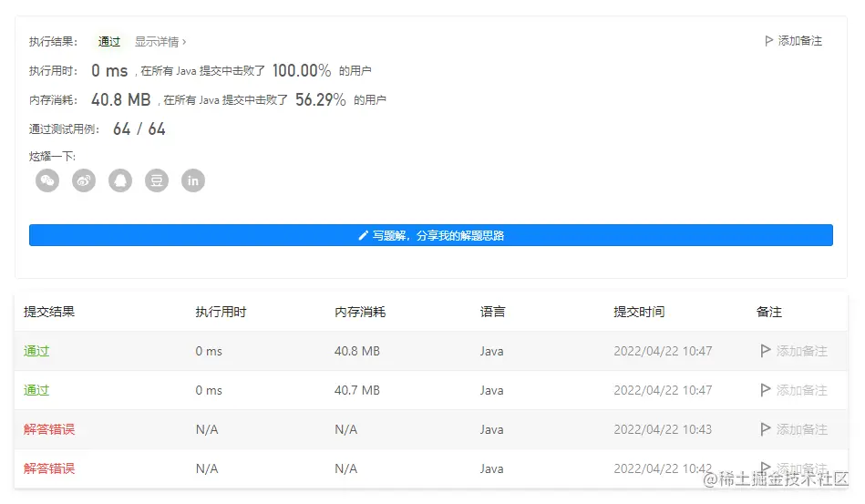The height and width of the screenshot is (504, 865).
Task: Share result via WeChat icon
Action: click(x=47, y=180)
